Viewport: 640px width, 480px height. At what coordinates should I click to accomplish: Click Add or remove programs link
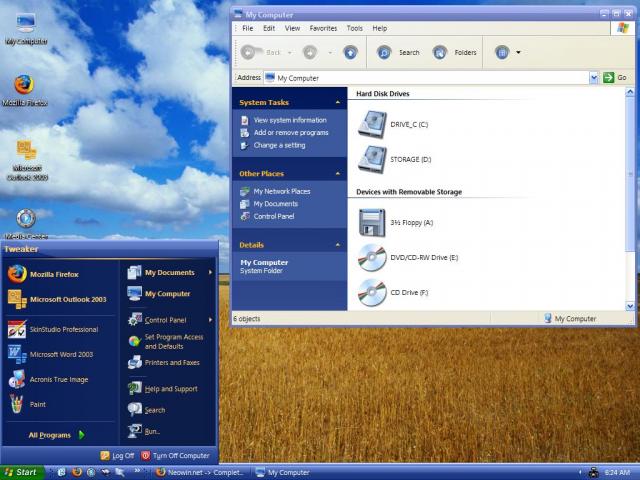point(291,133)
